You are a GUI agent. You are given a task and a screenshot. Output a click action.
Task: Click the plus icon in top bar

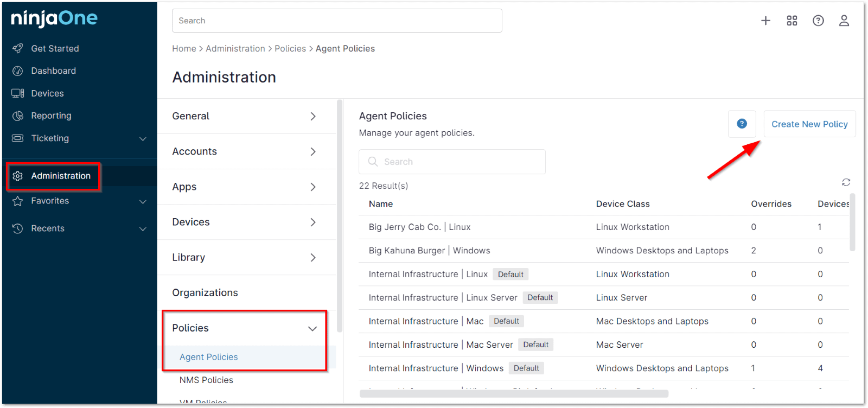pos(765,21)
